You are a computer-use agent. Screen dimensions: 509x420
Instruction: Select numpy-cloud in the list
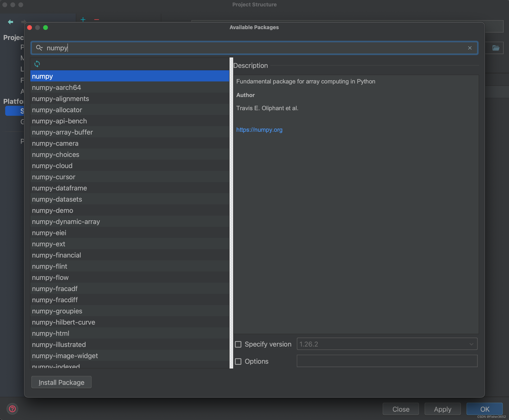point(130,166)
